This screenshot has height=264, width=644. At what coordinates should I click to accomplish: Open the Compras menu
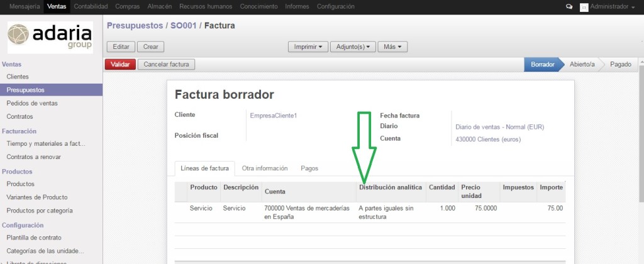point(127,6)
